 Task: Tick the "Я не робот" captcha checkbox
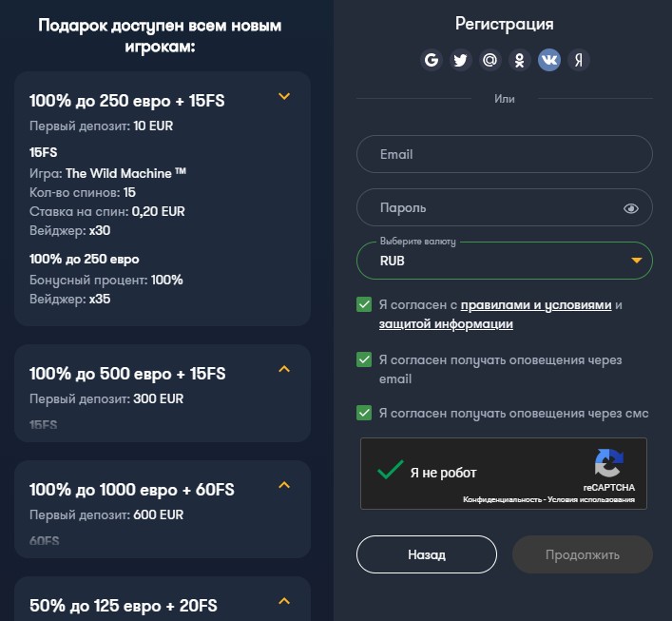point(390,471)
